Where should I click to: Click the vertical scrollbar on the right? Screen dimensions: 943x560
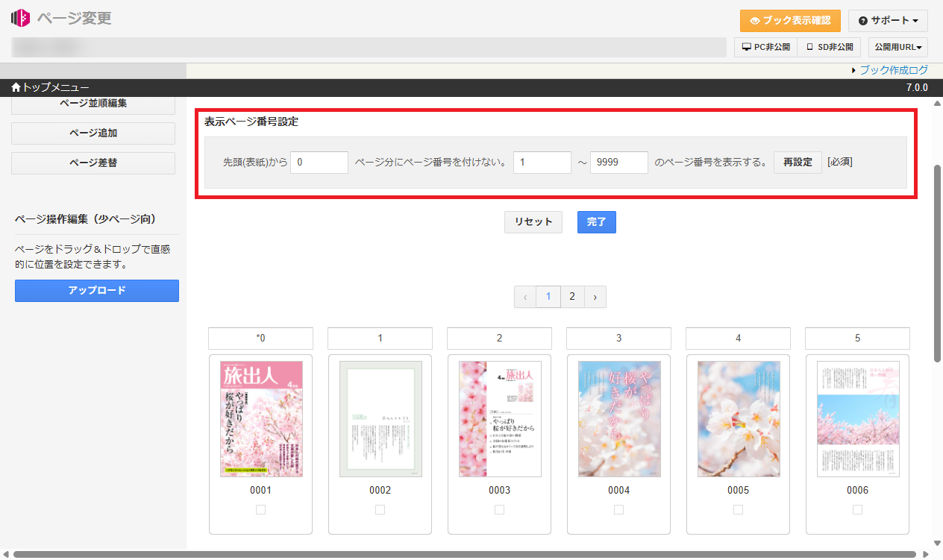pos(937,261)
